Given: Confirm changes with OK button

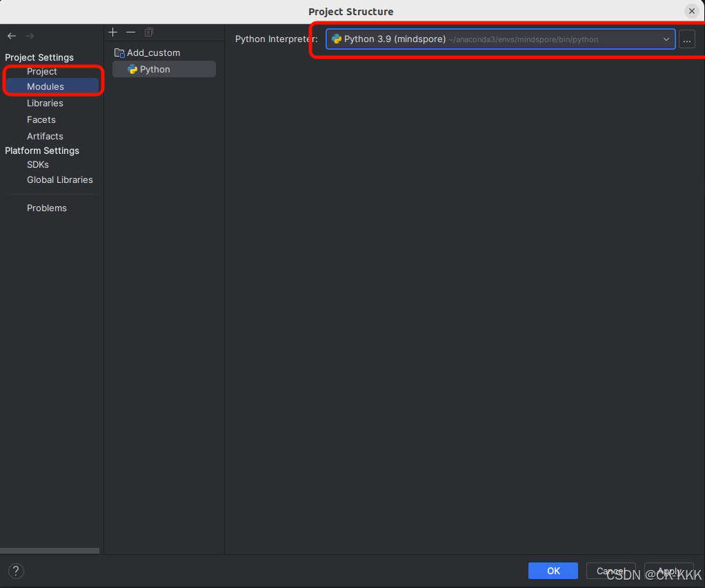Looking at the screenshot, I should [x=553, y=571].
